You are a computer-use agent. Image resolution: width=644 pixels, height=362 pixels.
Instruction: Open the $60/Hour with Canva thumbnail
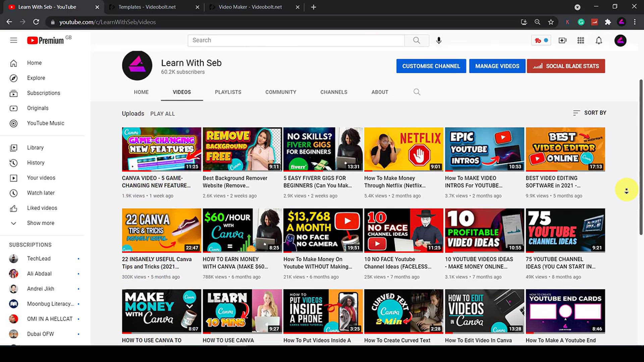(x=242, y=230)
